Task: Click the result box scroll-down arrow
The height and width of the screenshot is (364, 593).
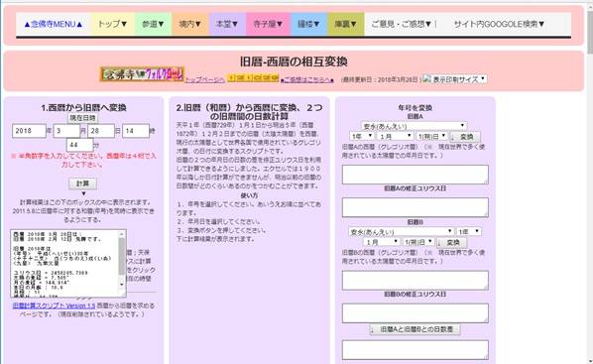Action: tap(122, 285)
